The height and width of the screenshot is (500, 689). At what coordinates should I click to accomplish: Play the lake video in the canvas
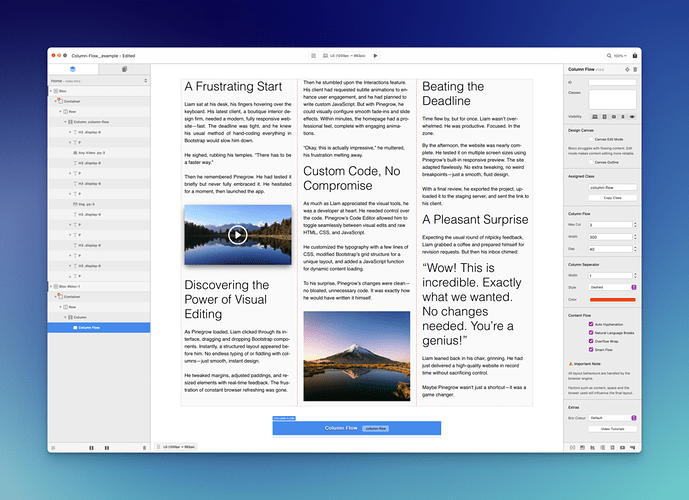tap(236, 235)
